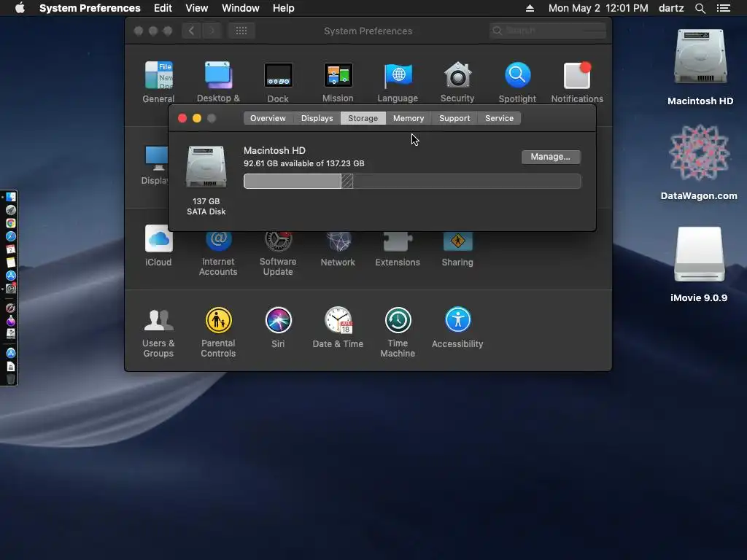This screenshot has width=747, height=560.
Task: Open Calendar from the Dock
Action: [10, 249]
